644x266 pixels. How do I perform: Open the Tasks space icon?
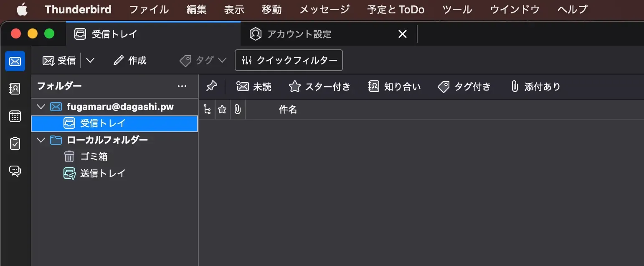tap(15, 143)
